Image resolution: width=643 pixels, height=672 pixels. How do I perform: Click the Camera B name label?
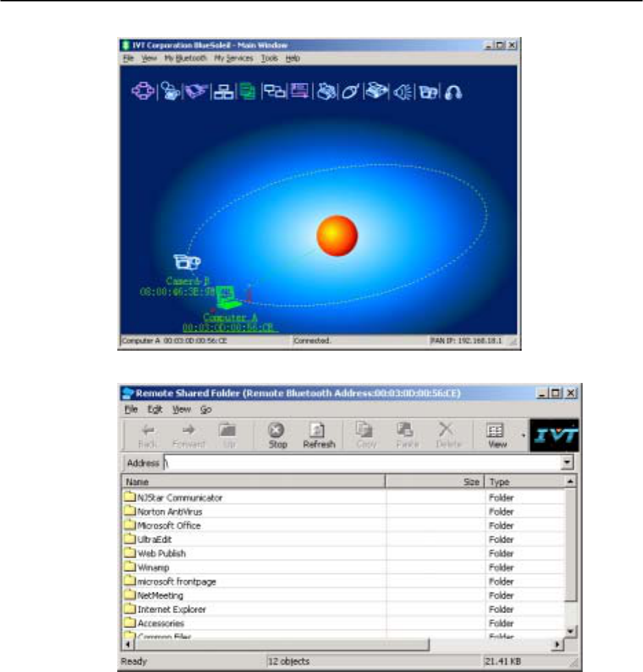[x=187, y=281]
